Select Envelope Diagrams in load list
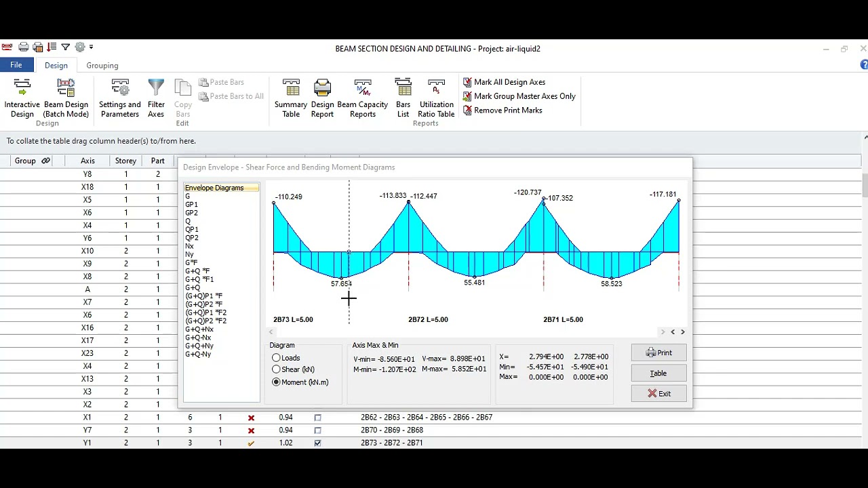 (221, 188)
